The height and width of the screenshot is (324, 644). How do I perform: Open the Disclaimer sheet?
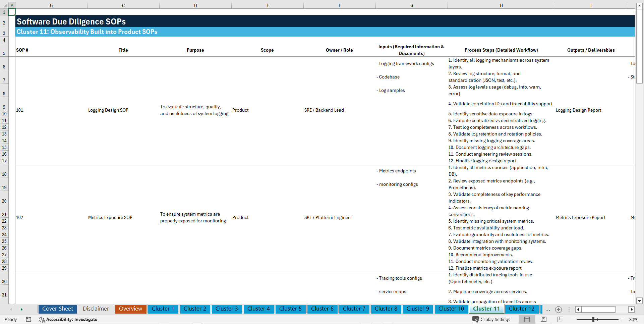coord(96,309)
